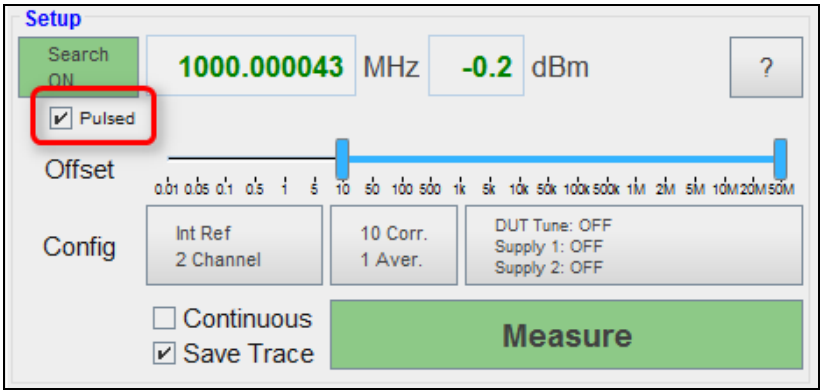Uncheck the Pulsed checkbox
The width and height of the screenshot is (822, 391).
click(61, 118)
